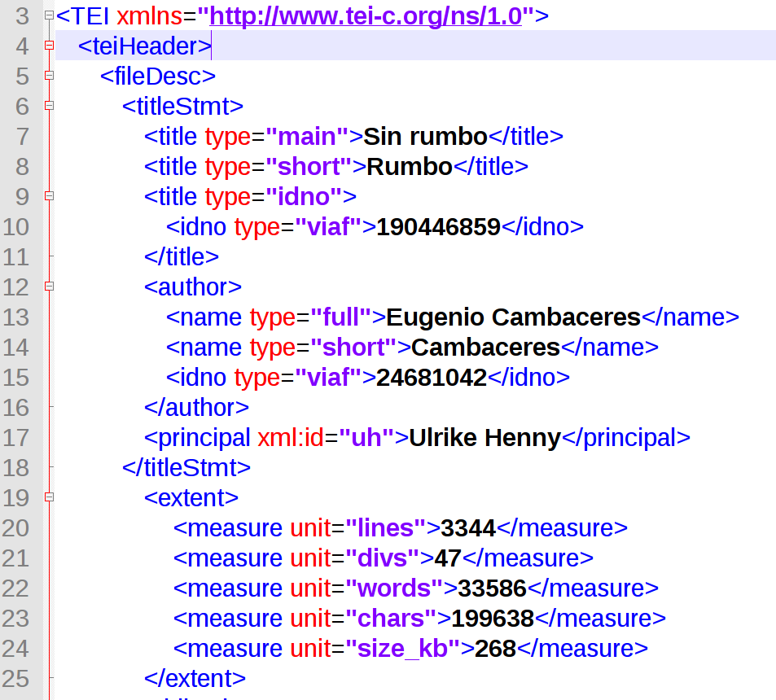Click the "size_kb" attribute value
The height and width of the screenshot is (700, 776).
404,648
